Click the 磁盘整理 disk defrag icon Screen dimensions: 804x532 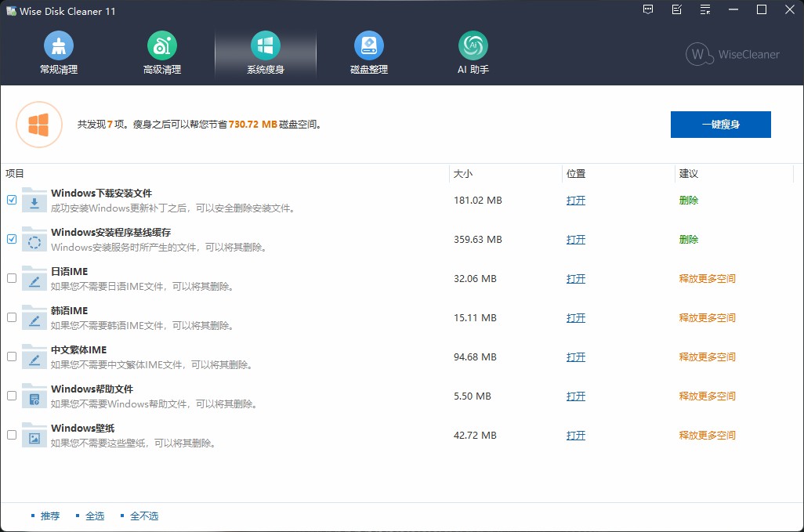coord(369,46)
